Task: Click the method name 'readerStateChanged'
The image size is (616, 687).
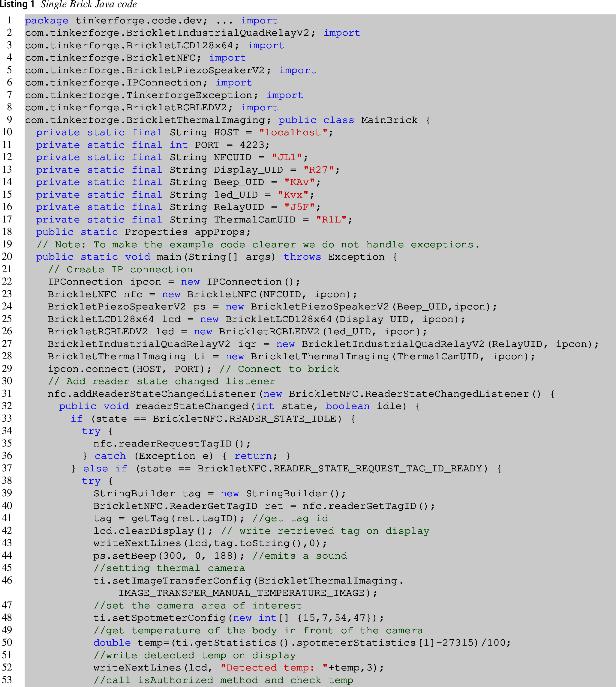Action: [x=192, y=407]
